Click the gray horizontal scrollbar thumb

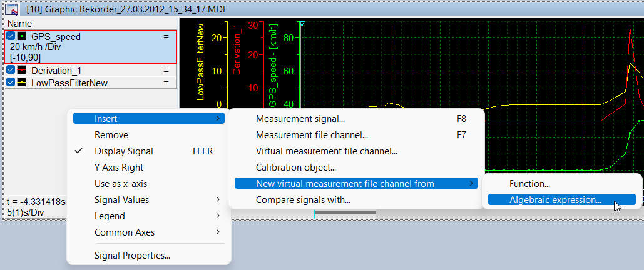tap(345, 212)
